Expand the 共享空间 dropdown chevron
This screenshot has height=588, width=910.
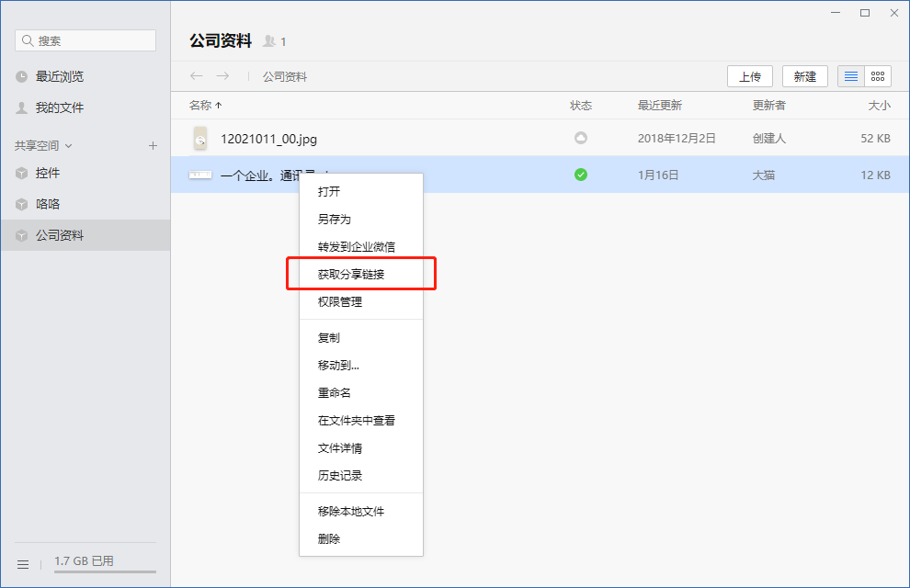(x=69, y=145)
